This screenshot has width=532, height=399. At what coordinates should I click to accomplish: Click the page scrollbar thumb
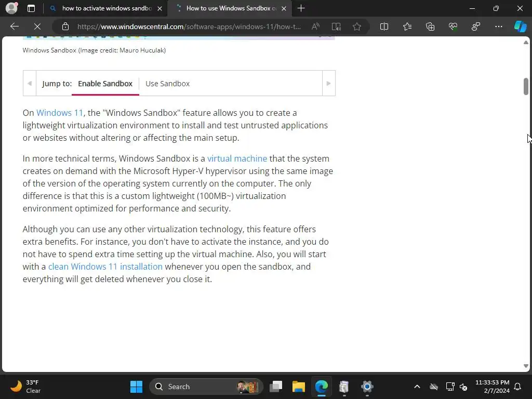pos(526,86)
